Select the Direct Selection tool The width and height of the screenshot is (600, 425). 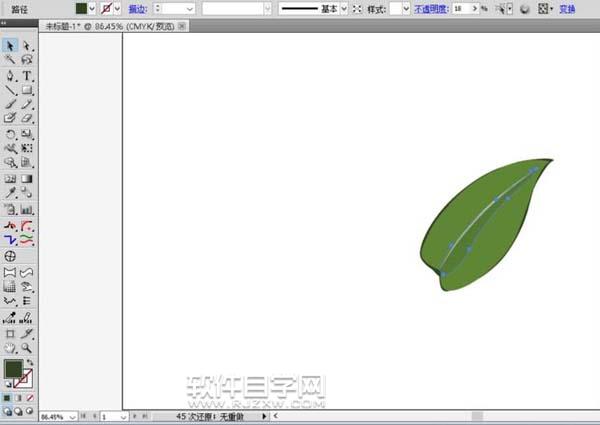click(x=27, y=46)
